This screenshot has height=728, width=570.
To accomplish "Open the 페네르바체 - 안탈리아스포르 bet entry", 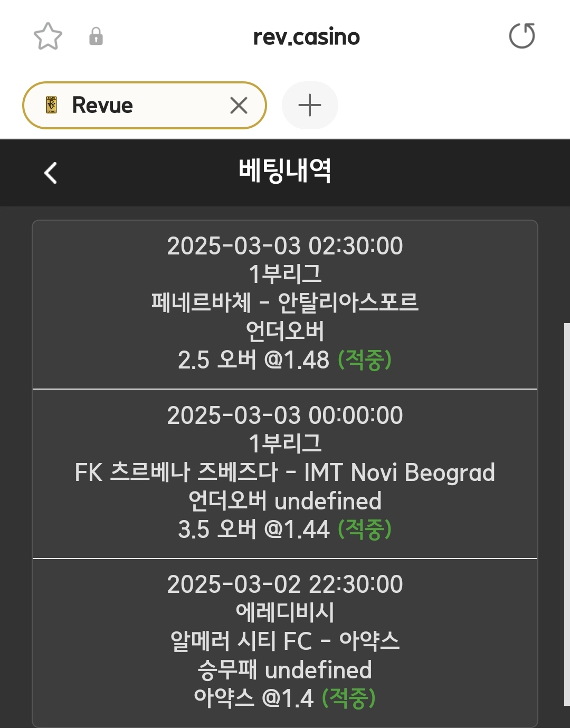I will [285, 302].
